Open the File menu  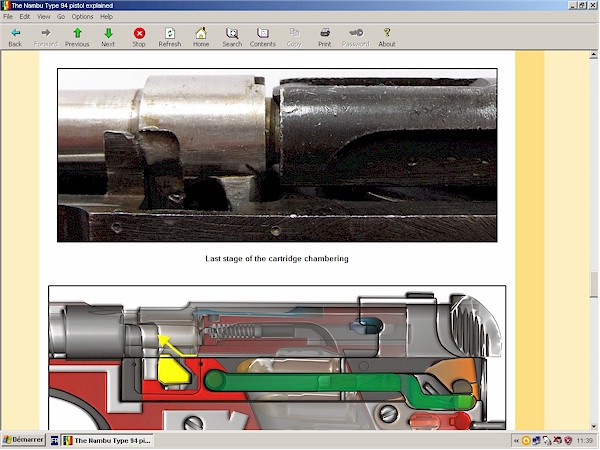coord(8,16)
